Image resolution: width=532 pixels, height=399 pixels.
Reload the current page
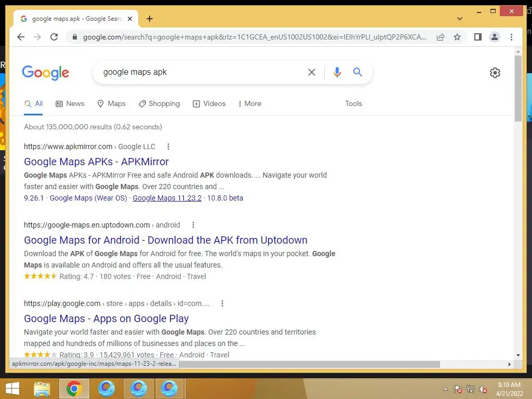tap(54, 37)
